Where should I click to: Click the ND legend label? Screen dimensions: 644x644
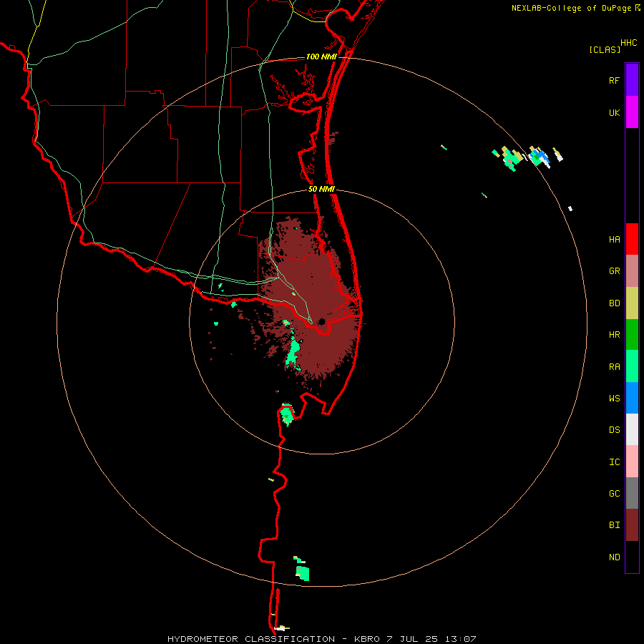[x=614, y=557]
